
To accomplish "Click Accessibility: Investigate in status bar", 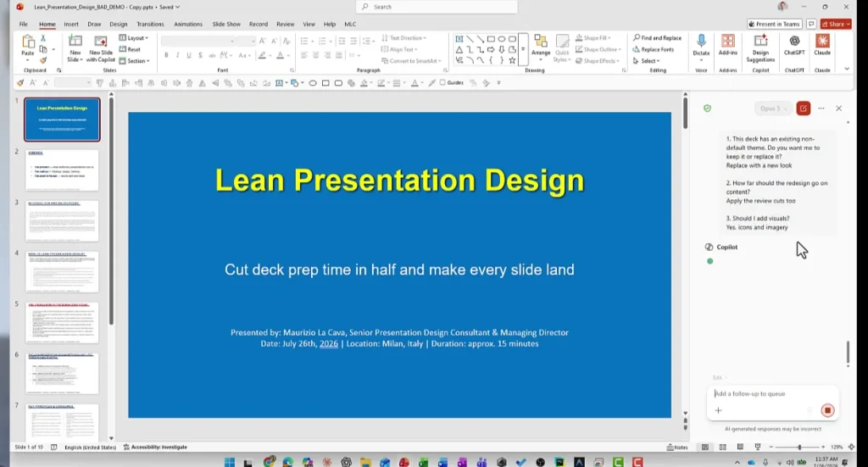I will pos(155,447).
